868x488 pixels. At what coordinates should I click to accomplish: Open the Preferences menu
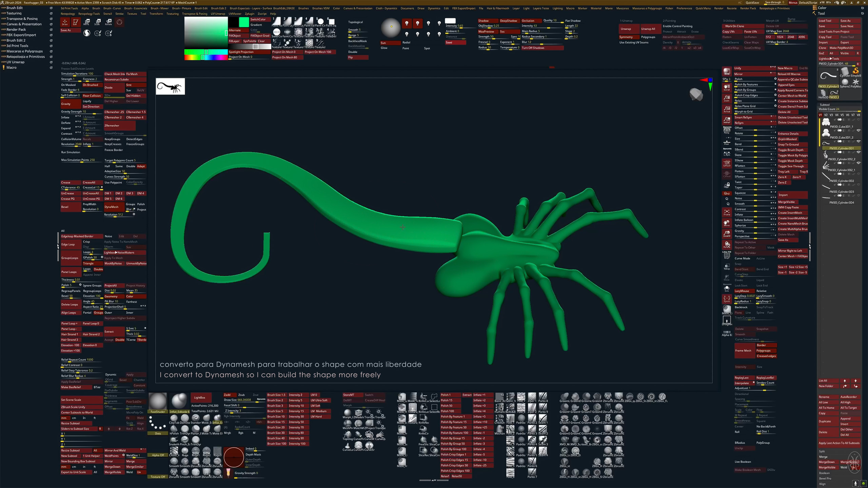(x=684, y=8)
